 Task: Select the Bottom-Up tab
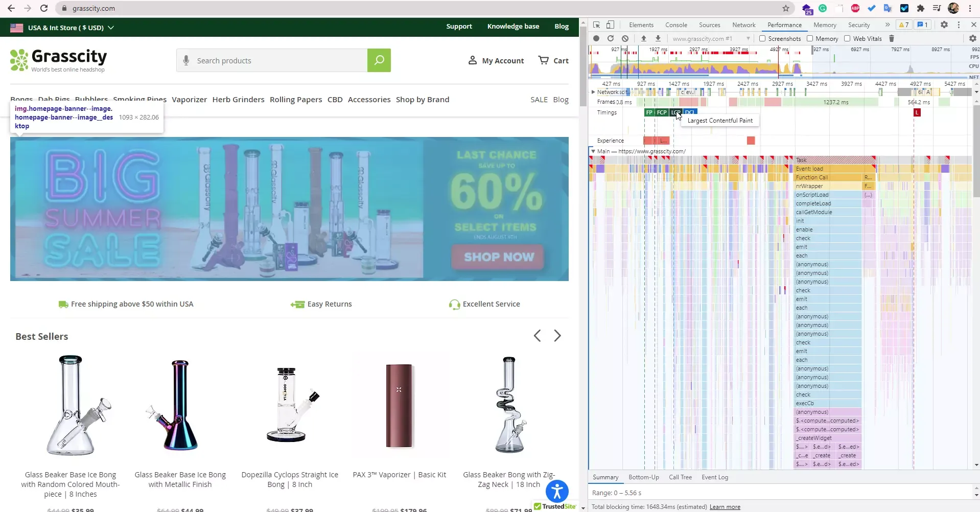point(643,477)
